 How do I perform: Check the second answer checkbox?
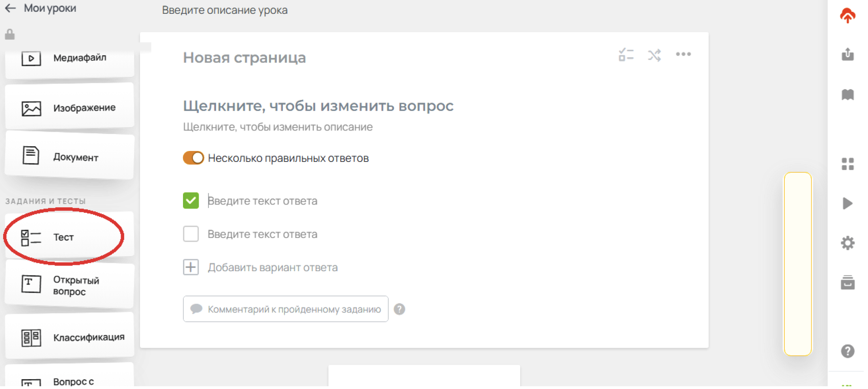[x=191, y=234]
